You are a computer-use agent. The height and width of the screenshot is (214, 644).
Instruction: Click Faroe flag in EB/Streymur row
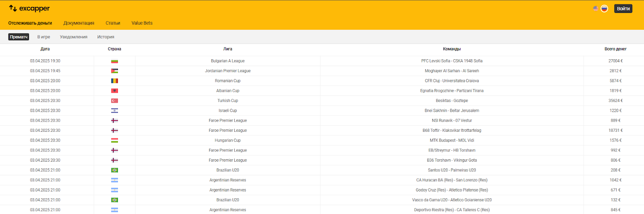(x=114, y=150)
